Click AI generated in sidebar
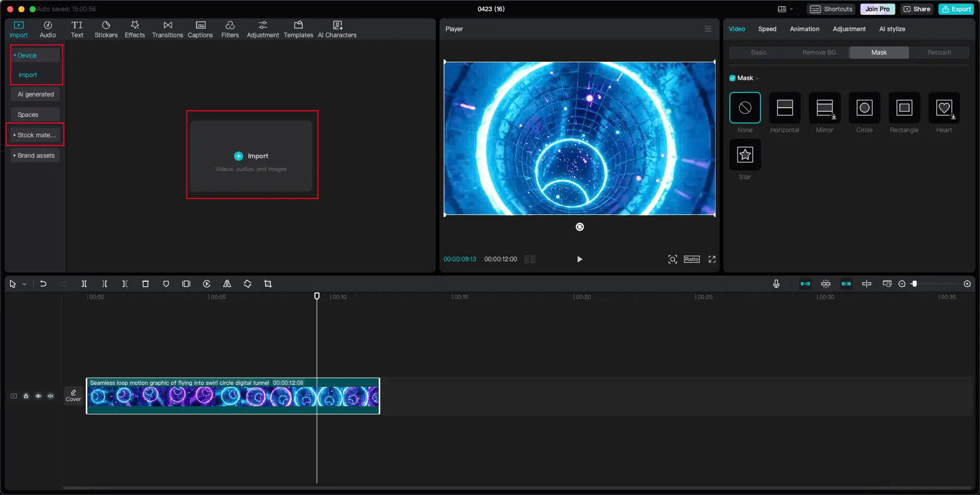The width and height of the screenshot is (980, 495). [x=35, y=94]
